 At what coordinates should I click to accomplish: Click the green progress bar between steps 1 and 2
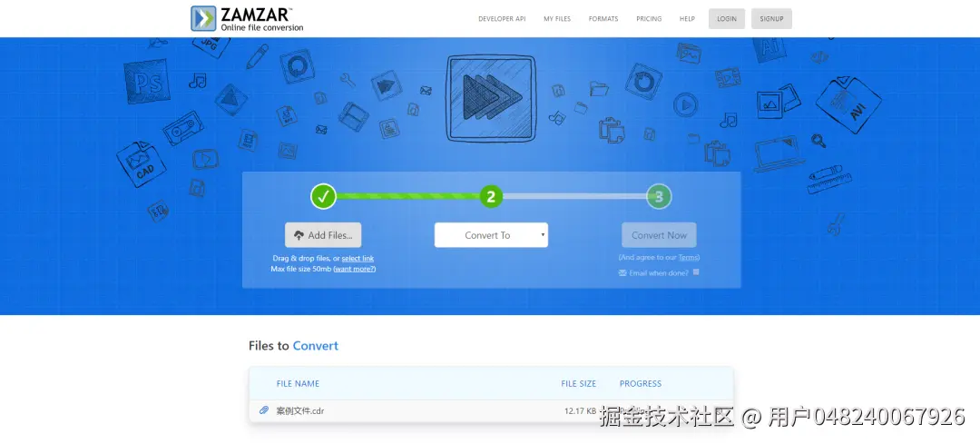[x=407, y=196]
